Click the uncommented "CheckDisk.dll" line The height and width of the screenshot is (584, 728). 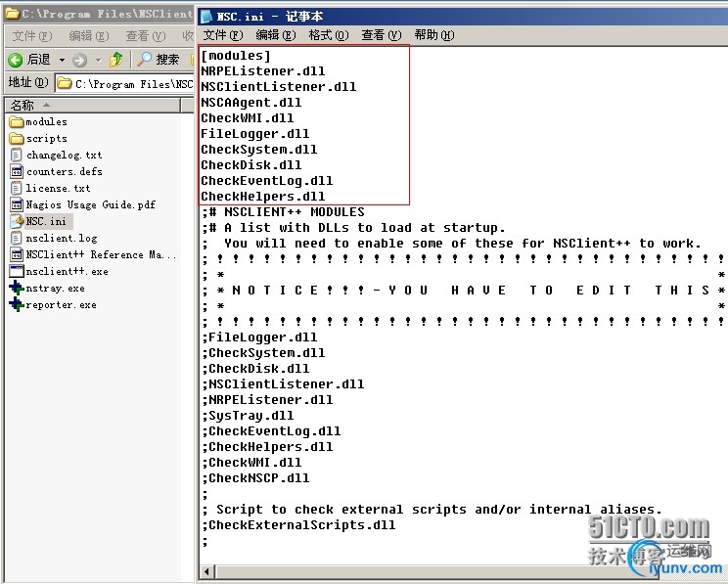[251, 164]
